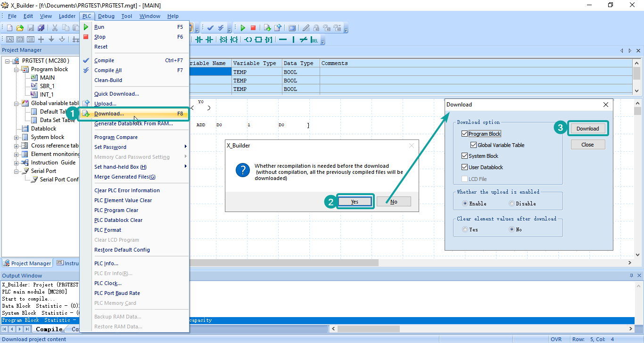Toggle the User Datablock checkbox
This screenshot has width=644, height=343.
pyautogui.click(x=465, y=167)
